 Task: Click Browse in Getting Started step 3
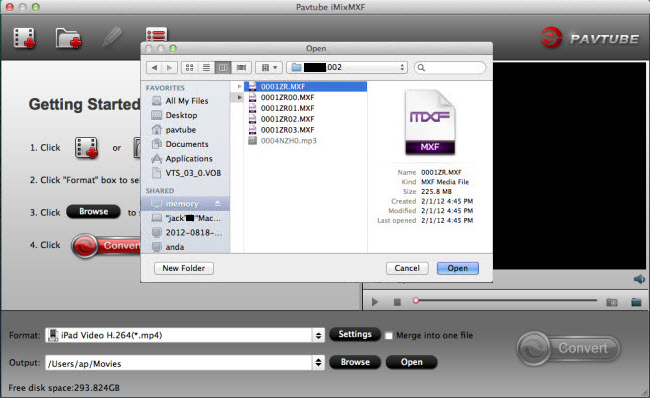coord(94,211)
